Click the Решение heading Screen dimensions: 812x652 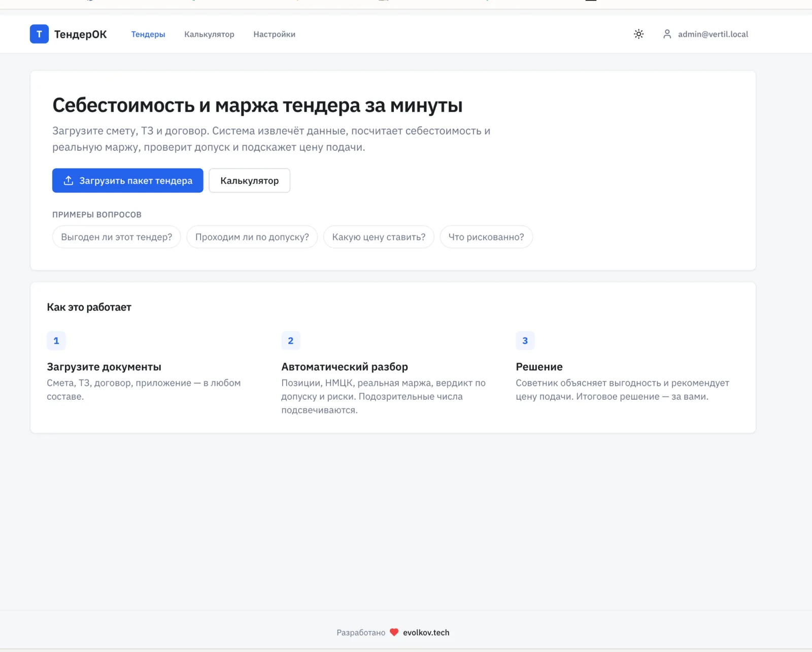click(x=539, y=367)
